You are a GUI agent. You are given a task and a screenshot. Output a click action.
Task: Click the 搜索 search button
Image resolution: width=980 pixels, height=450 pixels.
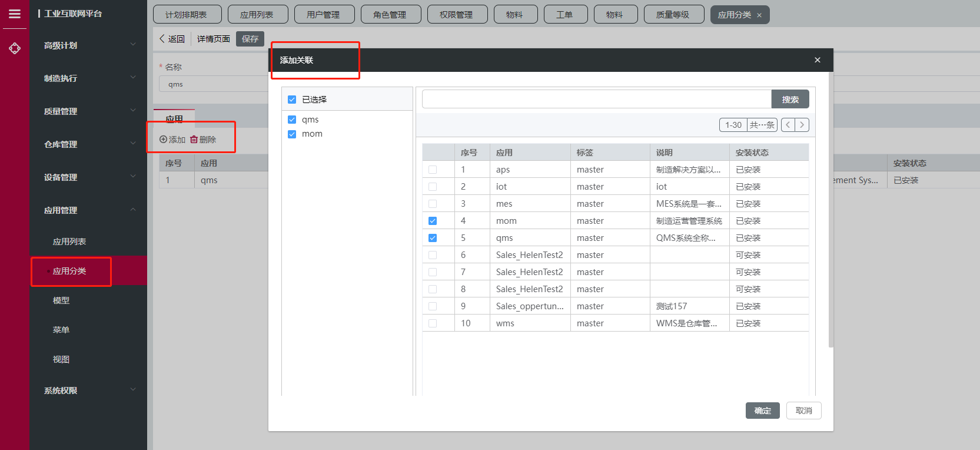(790, 100)
